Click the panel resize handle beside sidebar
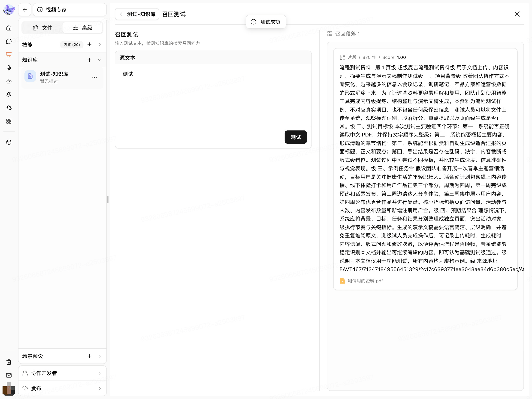The image size is (532, 399). (x=108, y=199)
